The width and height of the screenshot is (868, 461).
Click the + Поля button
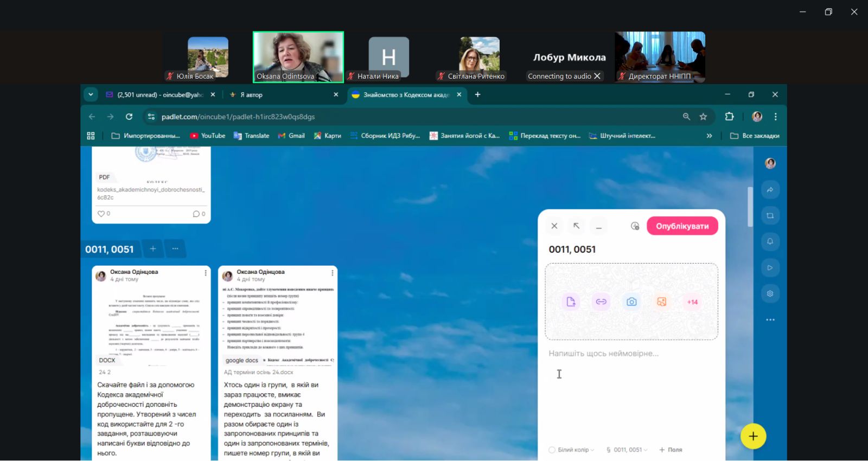671,450
